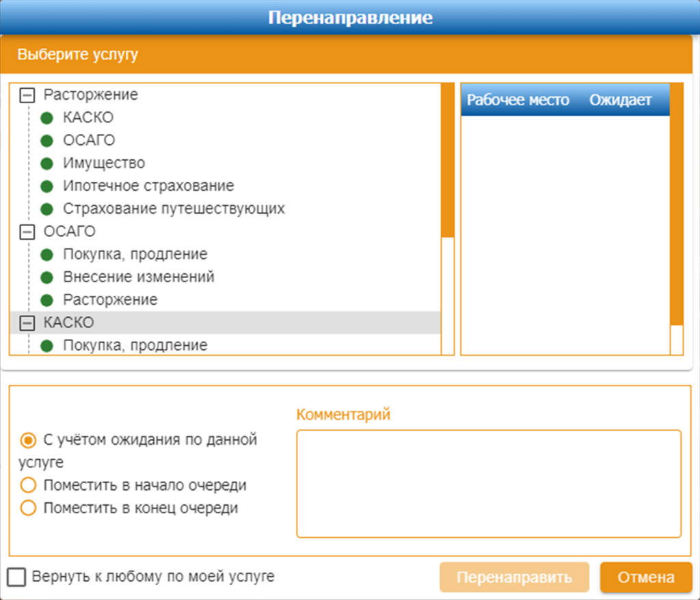
Task: Collapse the highlighted КАСКО tree group
Action: (x=27, y=323)
